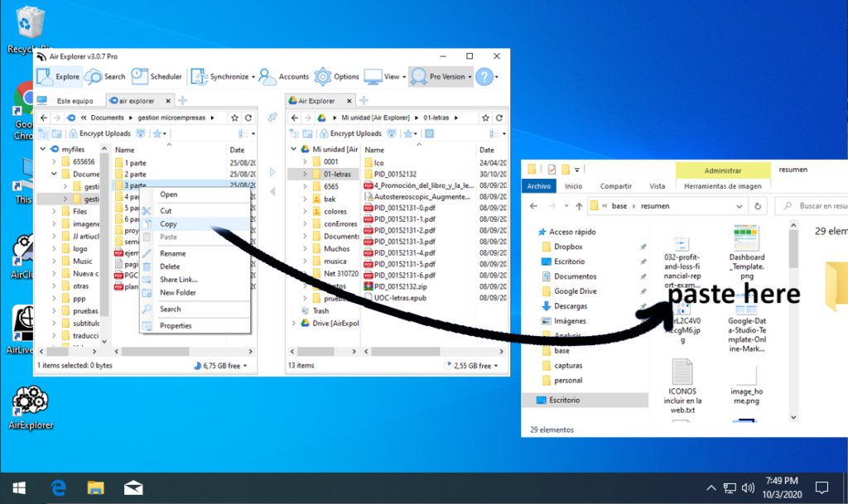Toggle Encrypt Uploads in right pane
Viewport: 848px width, 504px height.
click(351, 133)
